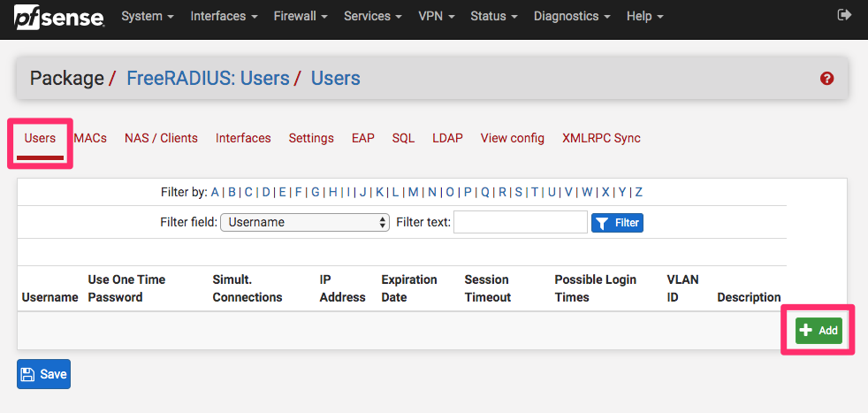Click the Simult. Connections column header
Image resolution: width=868 pixels, height=413 pixels.
pyautogui.click(x=247, y=288)
